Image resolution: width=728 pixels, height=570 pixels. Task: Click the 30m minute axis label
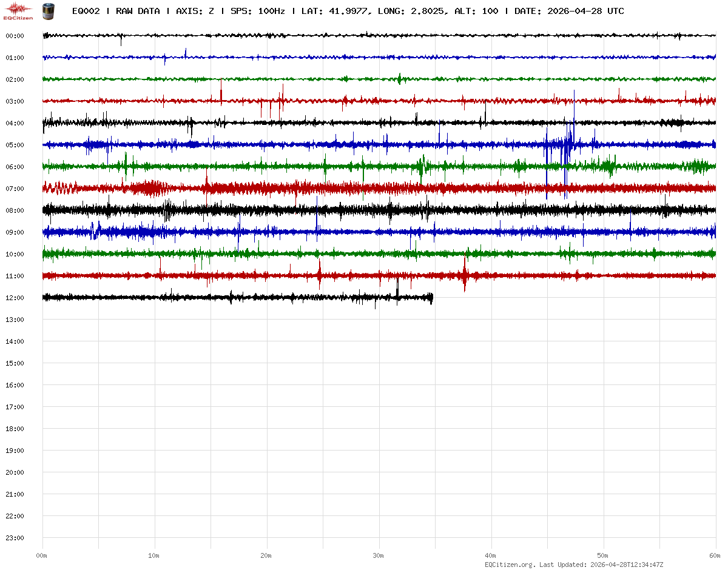pos(379,555)
